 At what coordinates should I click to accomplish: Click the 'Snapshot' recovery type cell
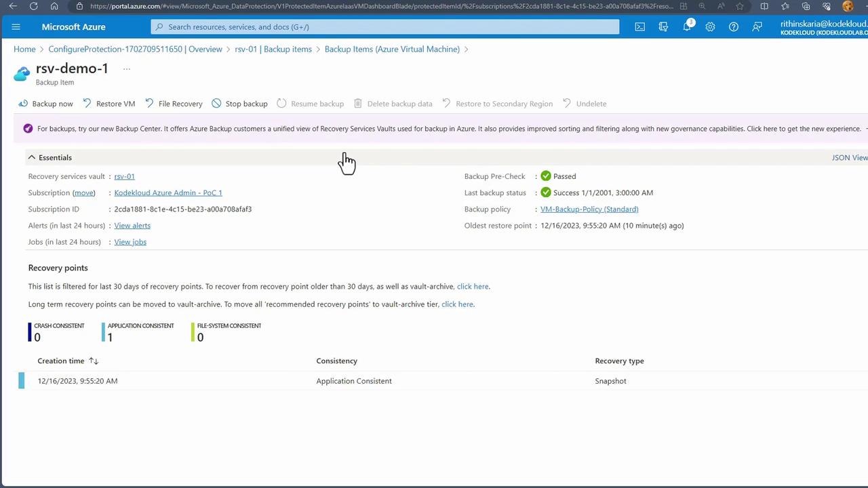click(610, 381)
